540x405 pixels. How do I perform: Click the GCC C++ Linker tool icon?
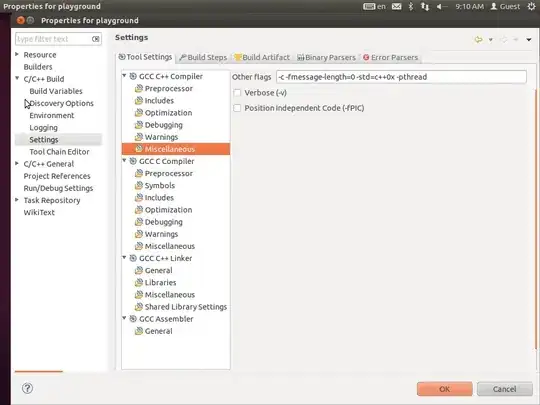[x=133, y=258]
